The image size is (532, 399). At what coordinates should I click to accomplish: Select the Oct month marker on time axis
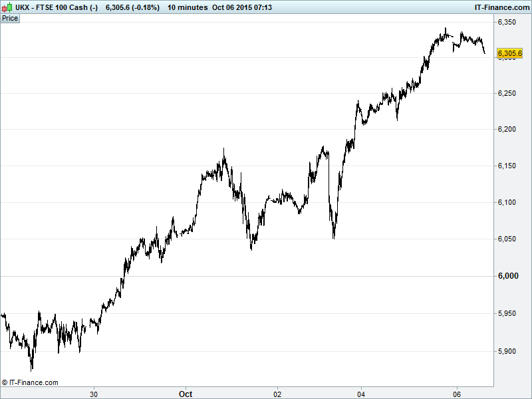(186, 393)
